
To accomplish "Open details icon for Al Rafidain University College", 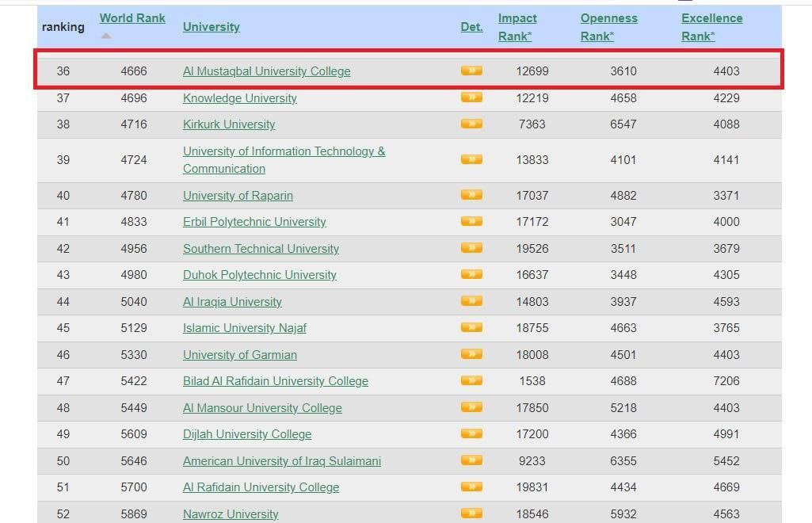I will [471, 487].
